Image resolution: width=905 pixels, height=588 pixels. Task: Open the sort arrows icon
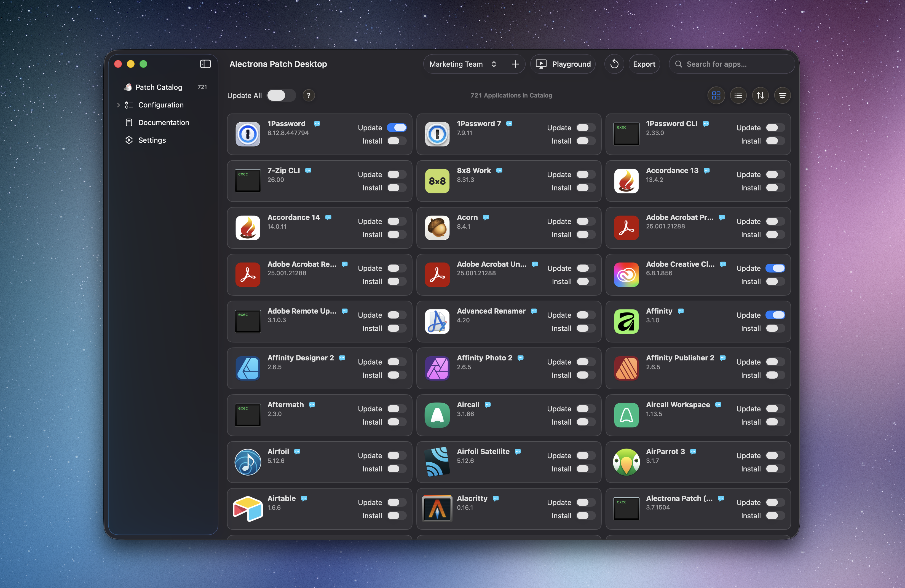coord(760,95)
